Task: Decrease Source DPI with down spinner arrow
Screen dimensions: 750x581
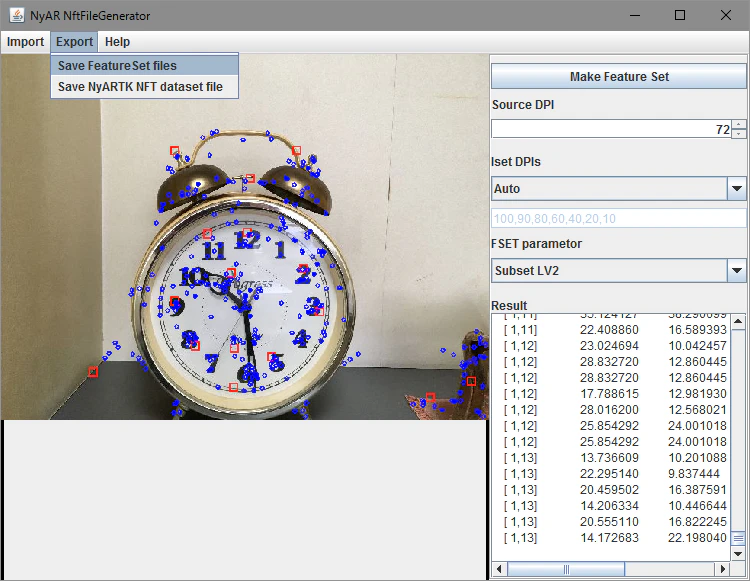Action: (x=739, y=134)
